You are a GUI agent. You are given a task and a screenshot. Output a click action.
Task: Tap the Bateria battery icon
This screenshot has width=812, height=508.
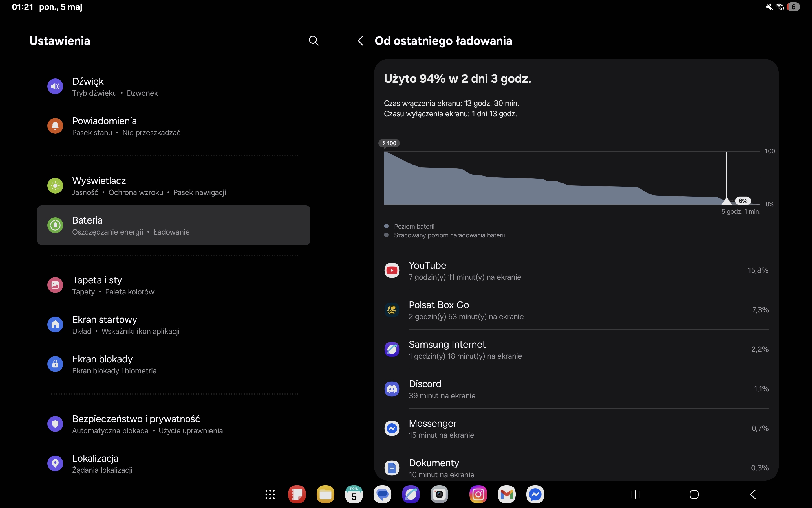pyautogui.click(x=55, y=225)
